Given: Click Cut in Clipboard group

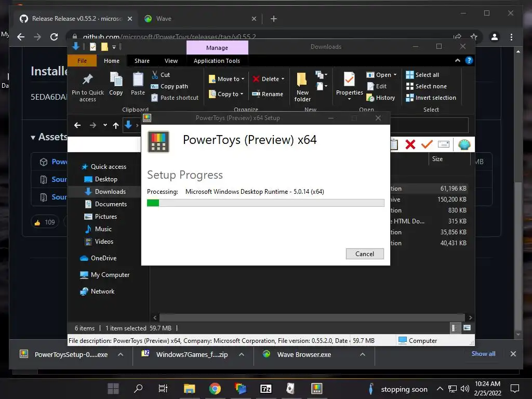Looking at the screenshot, I should pyautogui.click(x=161, y=75).
